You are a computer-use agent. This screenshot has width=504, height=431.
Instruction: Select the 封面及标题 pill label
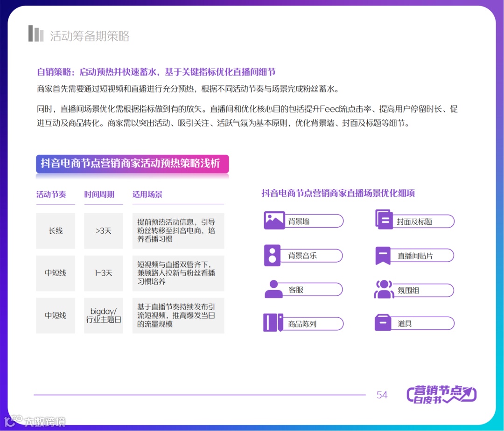pos(423,222)
